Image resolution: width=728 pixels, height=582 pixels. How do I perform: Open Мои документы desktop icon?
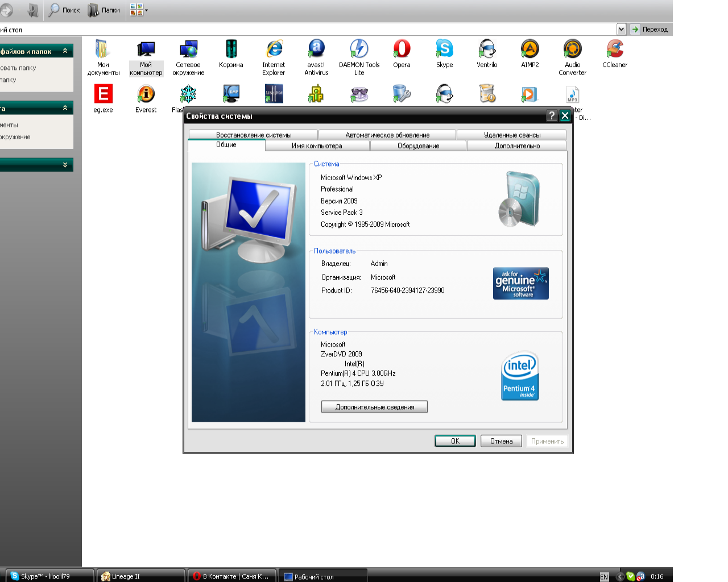(103, 57)
